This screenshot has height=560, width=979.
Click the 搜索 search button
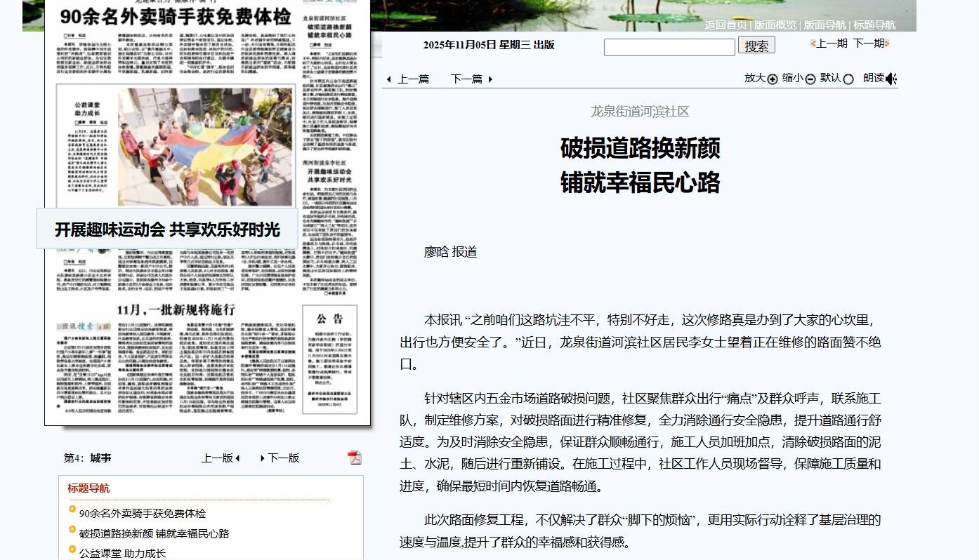click(756, 46)
